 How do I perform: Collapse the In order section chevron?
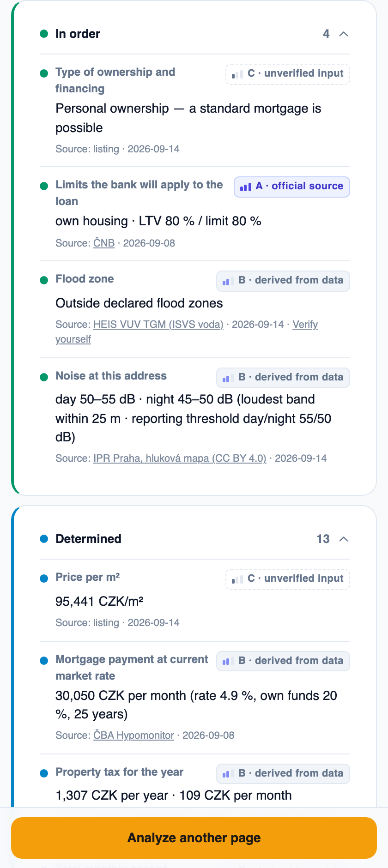(344, 34)
